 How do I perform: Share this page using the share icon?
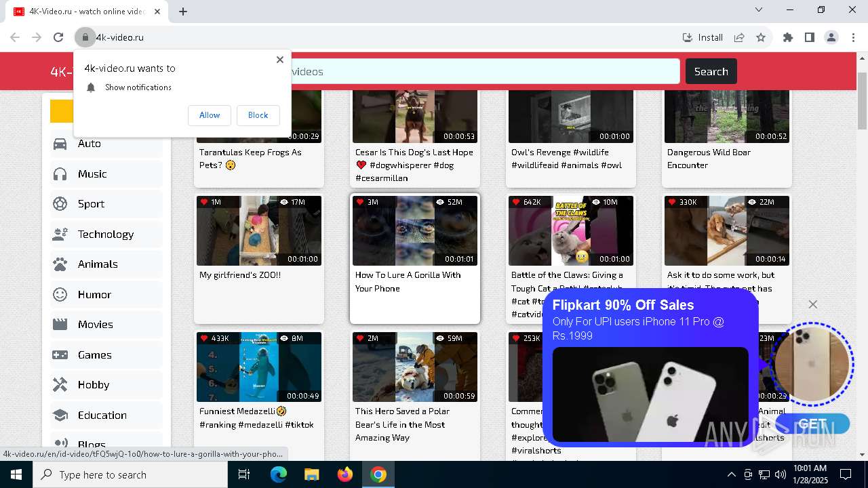click(739, 37)
